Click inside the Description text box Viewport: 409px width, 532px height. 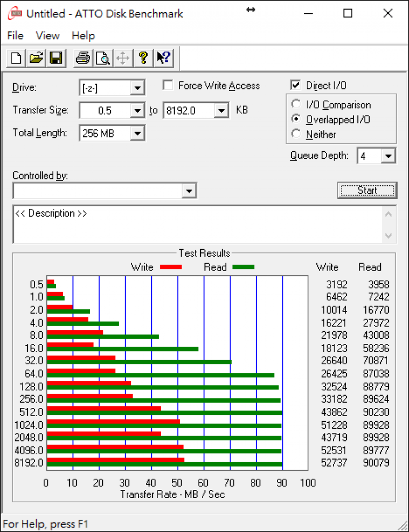click(197, 224)
